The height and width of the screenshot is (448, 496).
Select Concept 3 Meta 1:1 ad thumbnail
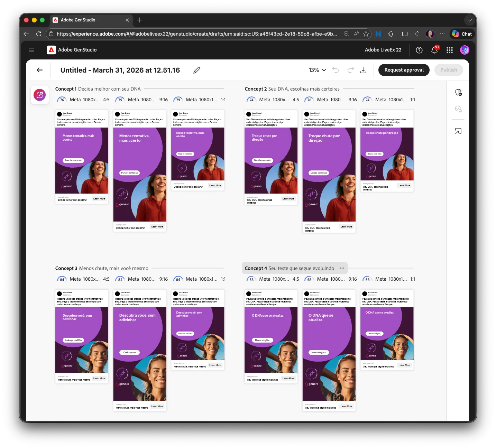pyautogui.click(x=198, y=330)
